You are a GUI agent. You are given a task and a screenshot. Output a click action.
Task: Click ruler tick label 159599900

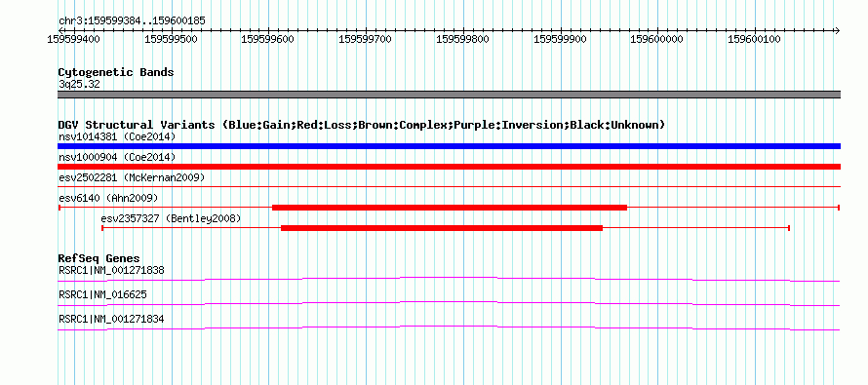pos(560,40)
